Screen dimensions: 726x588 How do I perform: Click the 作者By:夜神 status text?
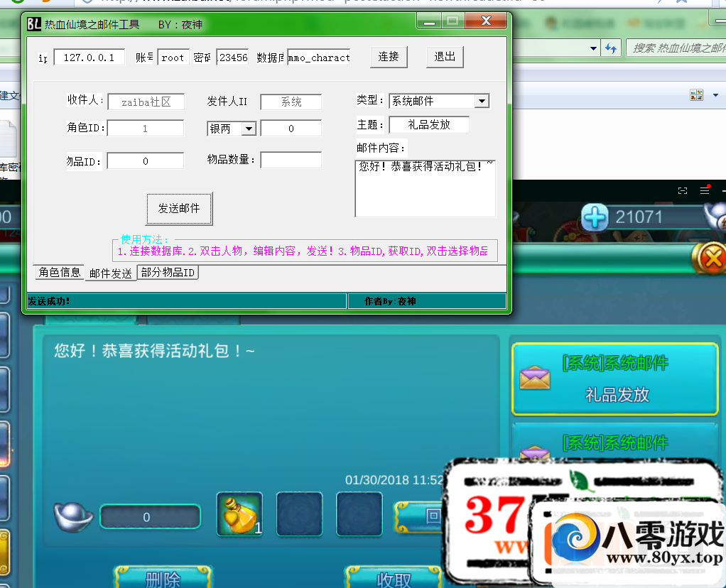pos(390,301)
